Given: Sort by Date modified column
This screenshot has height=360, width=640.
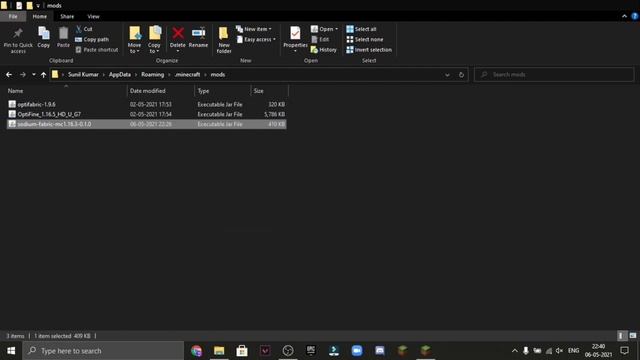Looking at the screenshot, I should pos(161,91).
